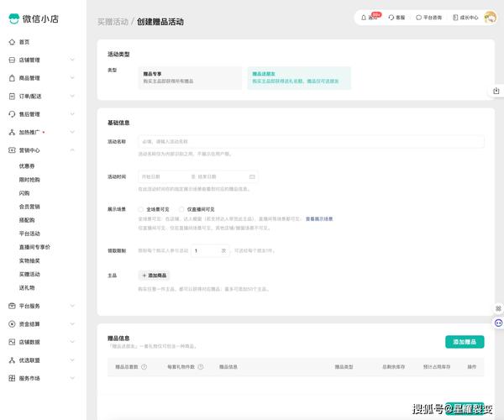Click the 结束日期 end date field
This screenshot has height=420, width=504.
(x=222, y=176)
